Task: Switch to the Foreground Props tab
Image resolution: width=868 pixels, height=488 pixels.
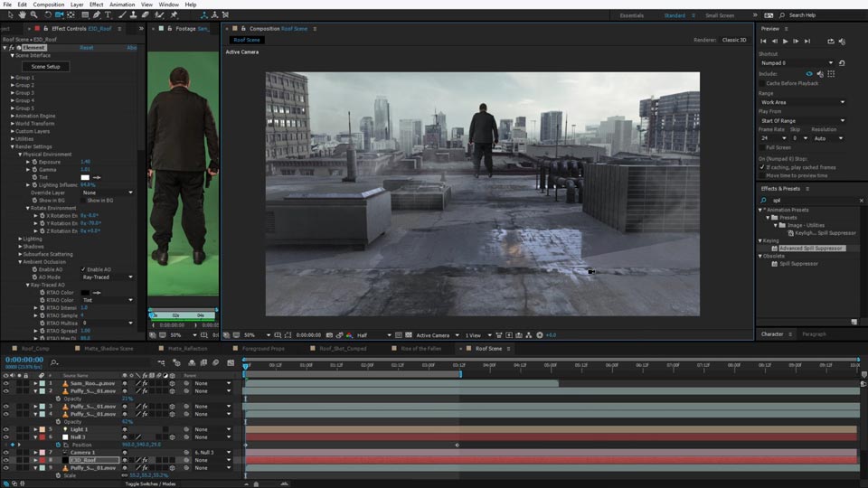Action: pyautogui.click(x=262, y=348)
